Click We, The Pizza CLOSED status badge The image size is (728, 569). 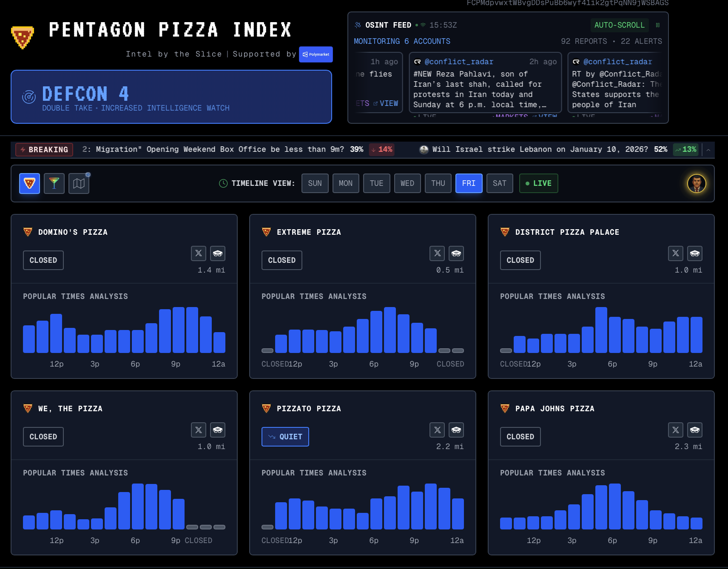[x=43, y=437]
